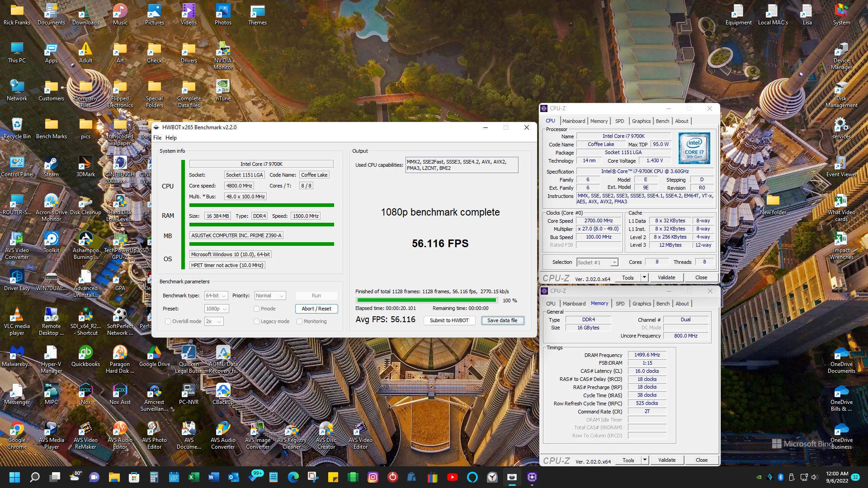Open the Malwarebytes desktop icon
This screenshot has height=488, width=868.
[17, 356]
